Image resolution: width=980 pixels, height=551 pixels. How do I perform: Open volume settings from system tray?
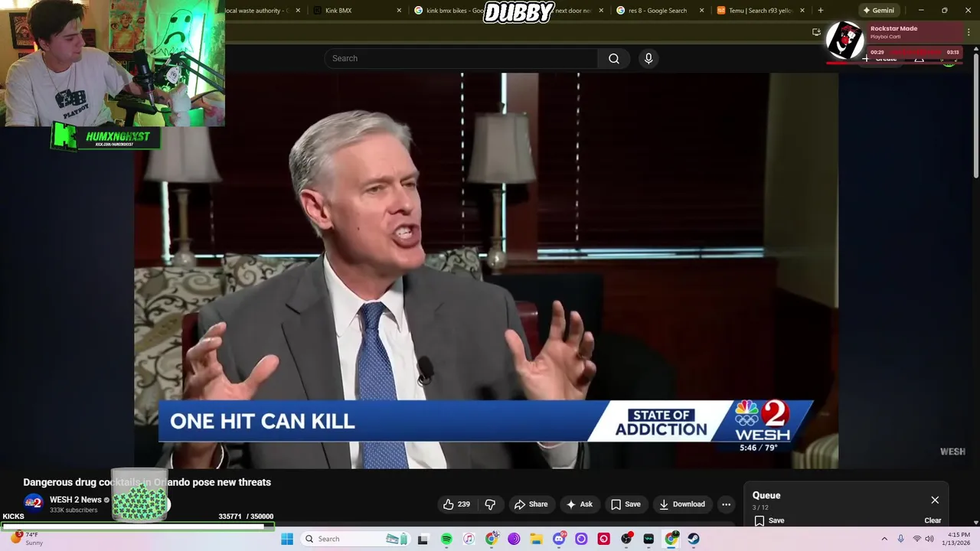929,539
